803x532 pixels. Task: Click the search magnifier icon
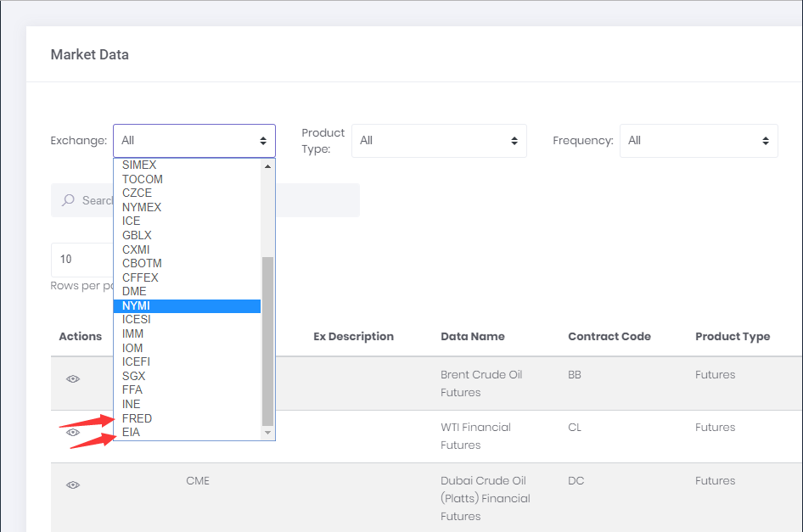[69, 200]
